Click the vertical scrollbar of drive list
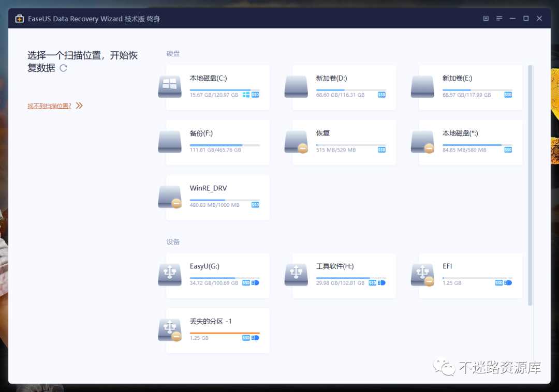The width and height of the screenshot is (559, 392). point(530,185)
